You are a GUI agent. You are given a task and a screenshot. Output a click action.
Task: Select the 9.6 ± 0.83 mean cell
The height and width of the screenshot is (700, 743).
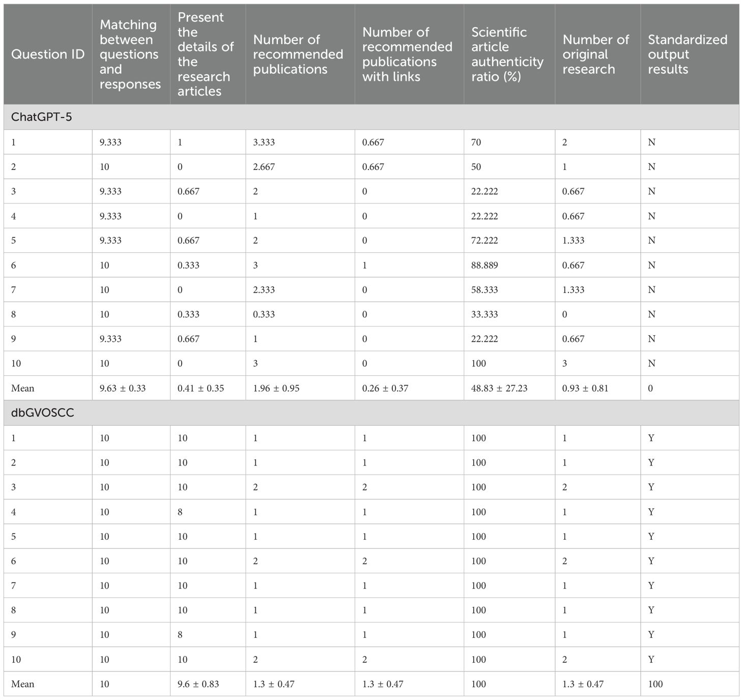[x=198, y=684]
